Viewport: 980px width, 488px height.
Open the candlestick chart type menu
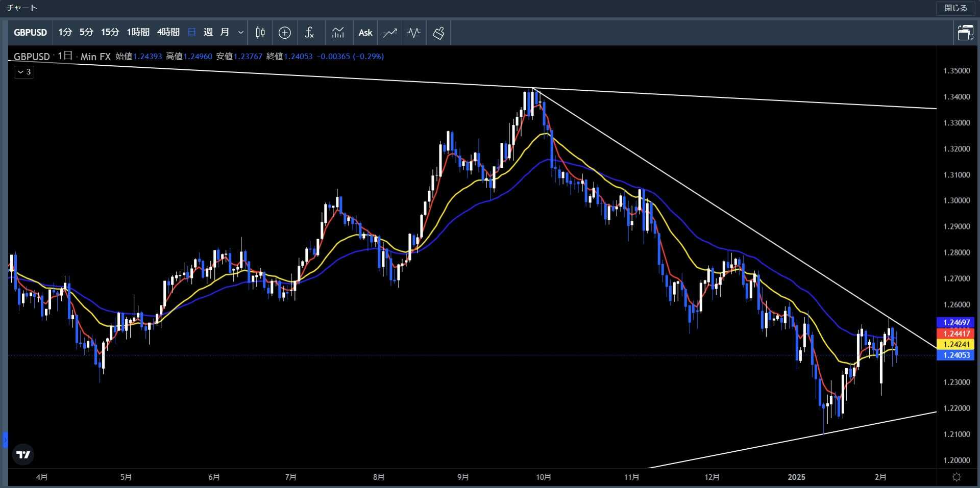[260, 33]
